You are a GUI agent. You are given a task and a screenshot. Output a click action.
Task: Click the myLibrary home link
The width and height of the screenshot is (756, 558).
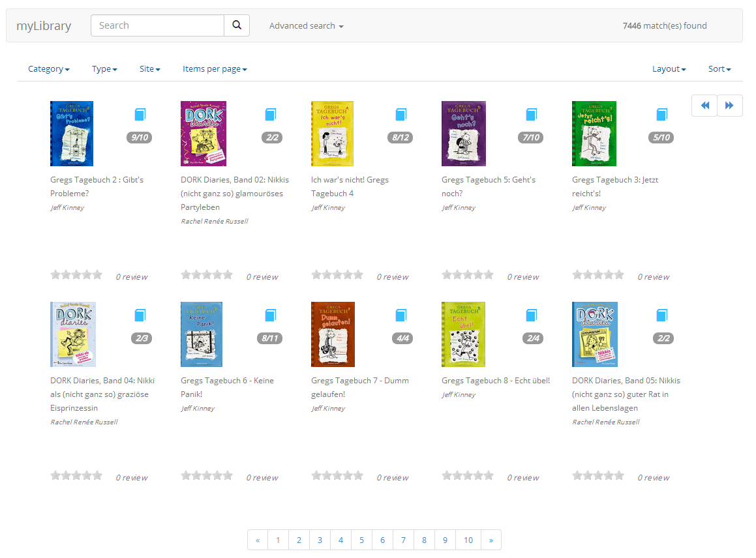(x=44, y=26)
